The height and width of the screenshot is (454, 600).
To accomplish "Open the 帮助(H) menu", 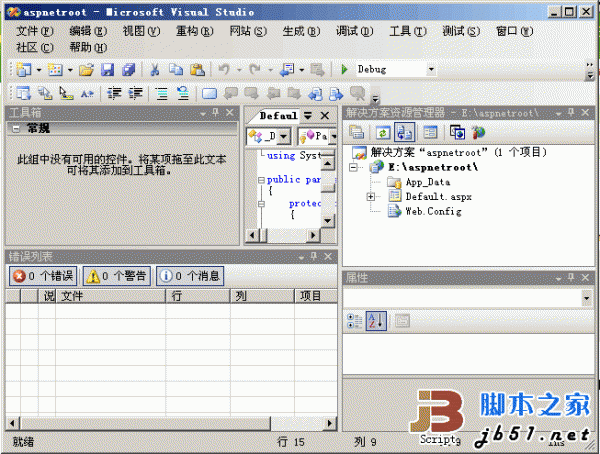I will (x=88, y=47).
